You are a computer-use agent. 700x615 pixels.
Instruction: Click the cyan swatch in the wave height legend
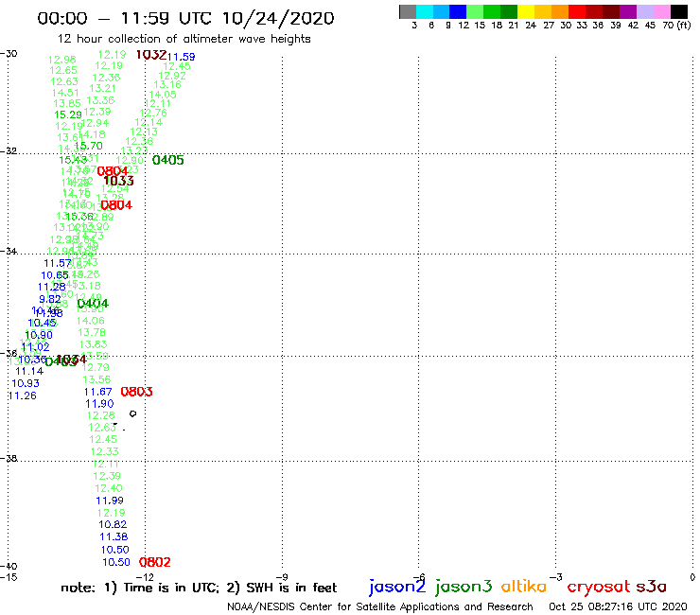point(424,11)
